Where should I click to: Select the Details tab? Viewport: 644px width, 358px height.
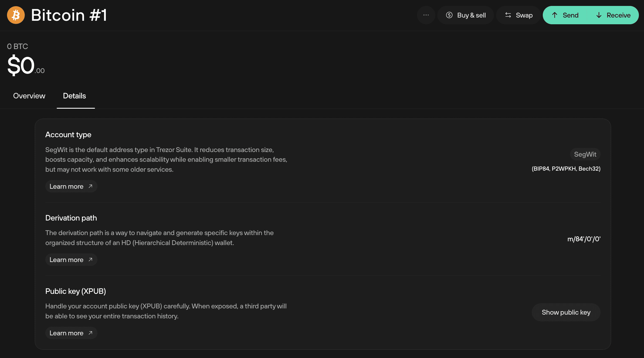74,96
